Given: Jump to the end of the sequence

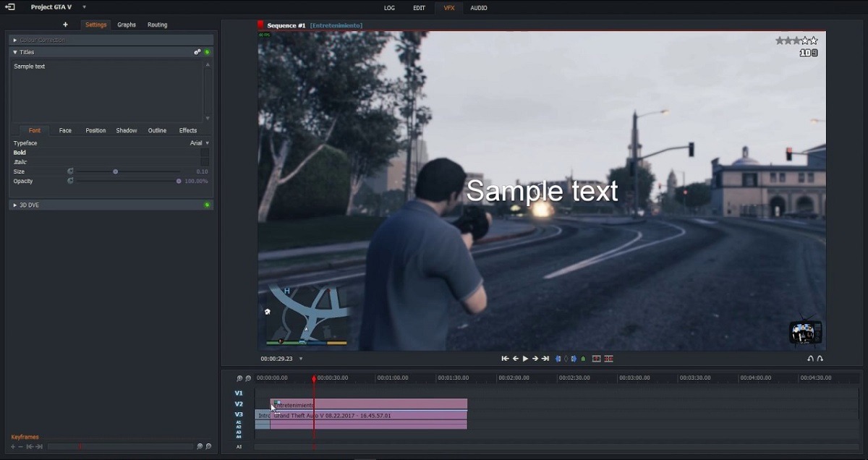Looking at the screenshot, I should tap(545, 359).
